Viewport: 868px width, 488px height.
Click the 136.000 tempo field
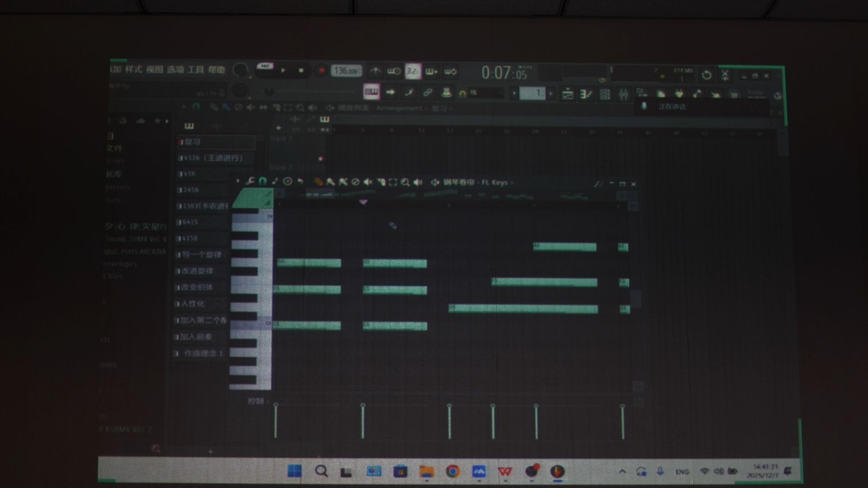[x=346, y=71]
